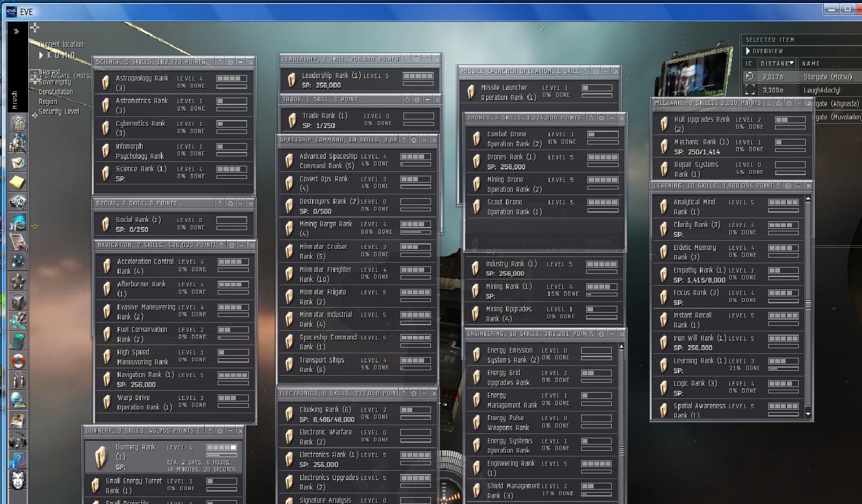Select the Empathy Rank (1) skill
Image resolution: width=862 pixels, height=504 pixels.
tap(729, 275)
